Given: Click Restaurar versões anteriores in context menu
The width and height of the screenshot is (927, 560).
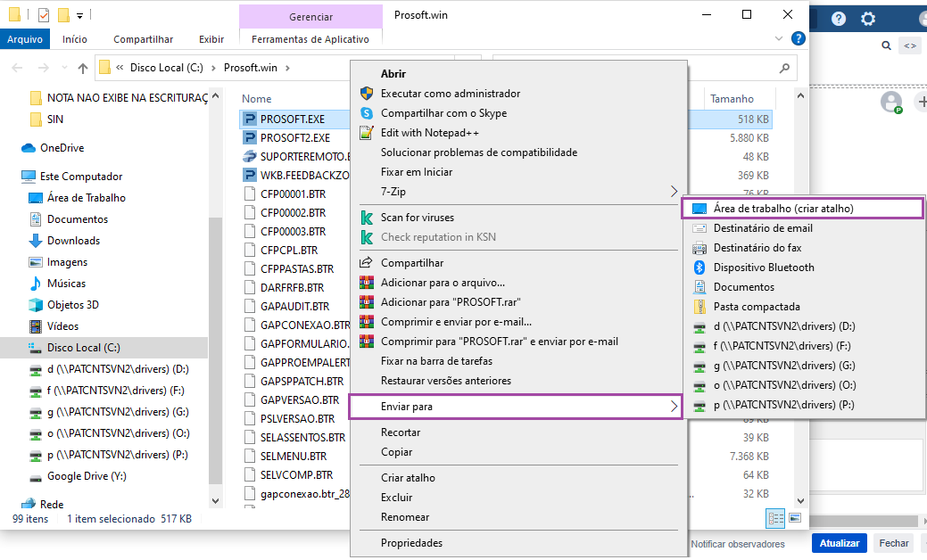Looking at the screenshot, I should click(446, 381).
